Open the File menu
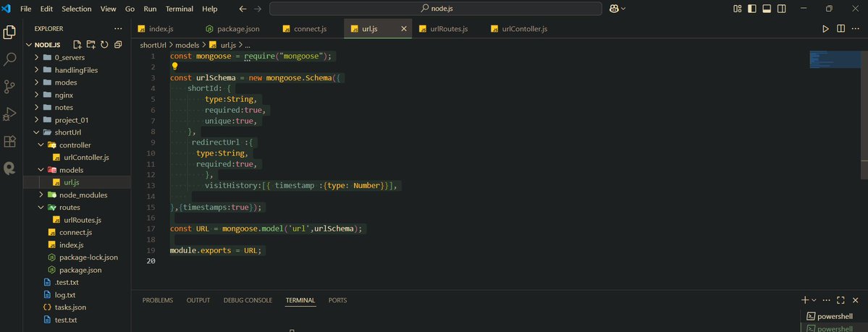This screenshot has height=332, width=868. coord(25,9)
